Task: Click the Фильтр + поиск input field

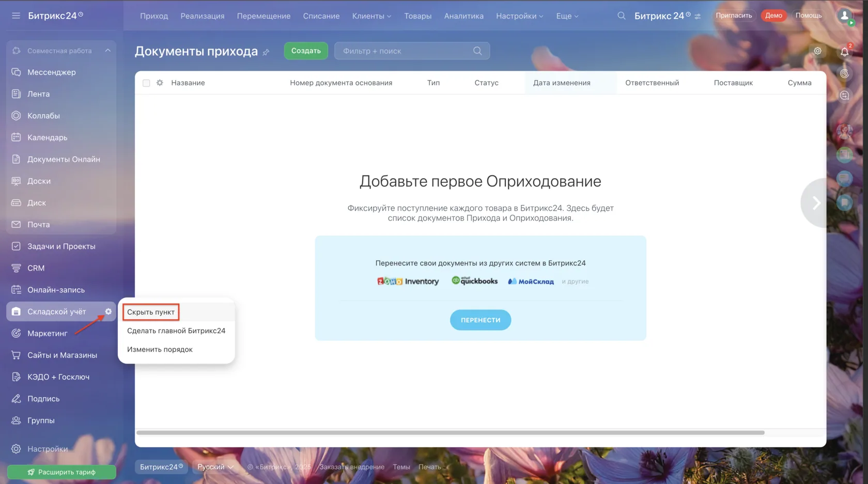Action: pyautogui.click(x=412, y=51)
